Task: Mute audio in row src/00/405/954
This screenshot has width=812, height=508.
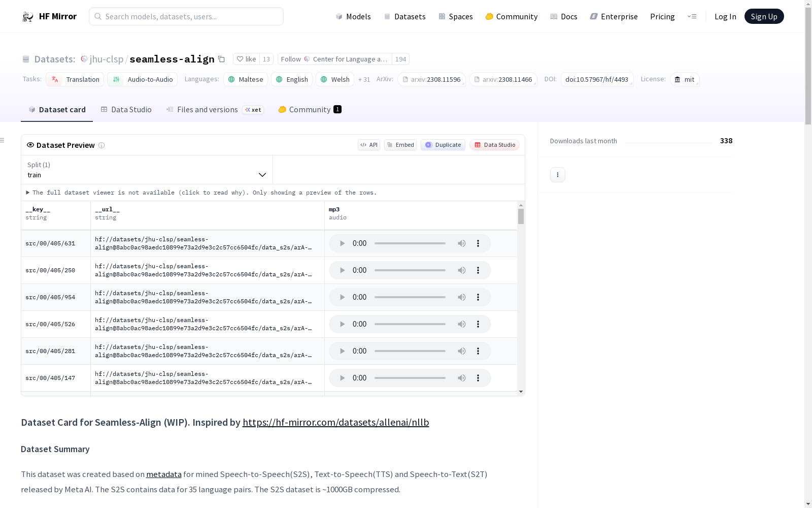Action: click(462, 297)
